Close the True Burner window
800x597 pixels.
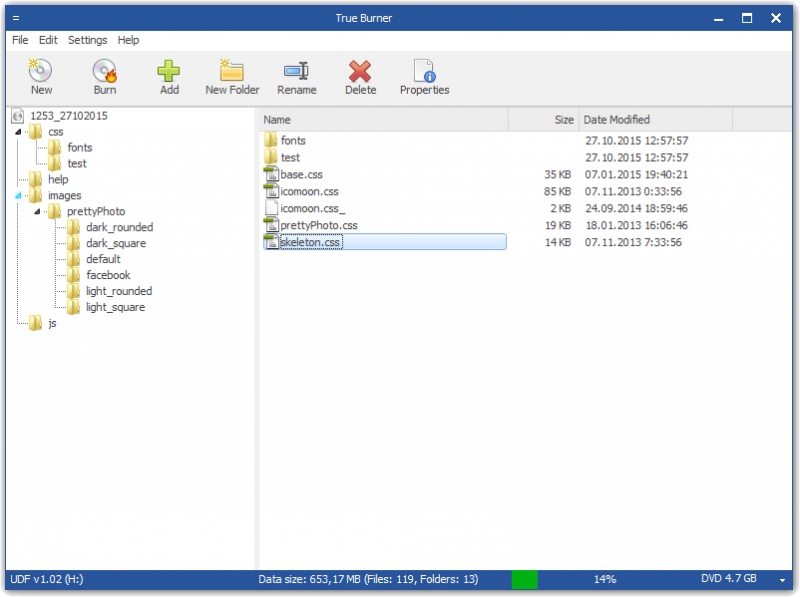pyautogui.click(x=776, y=18)
